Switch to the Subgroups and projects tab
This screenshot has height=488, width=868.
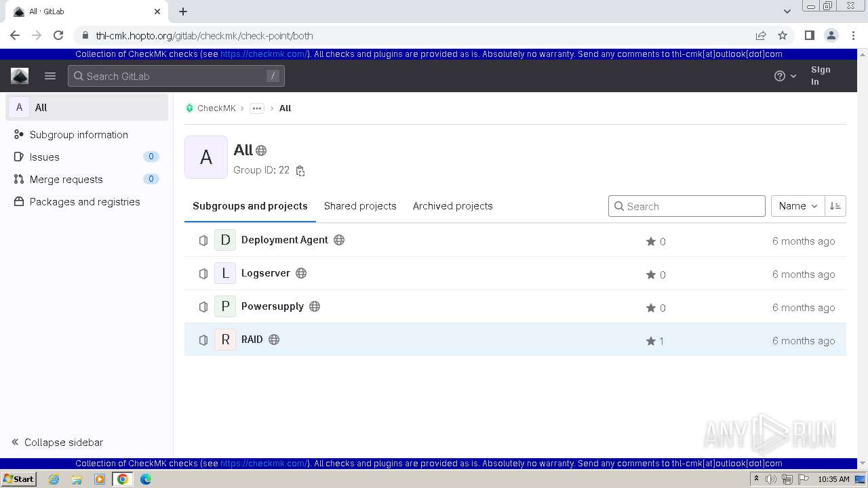coord(250,206)
